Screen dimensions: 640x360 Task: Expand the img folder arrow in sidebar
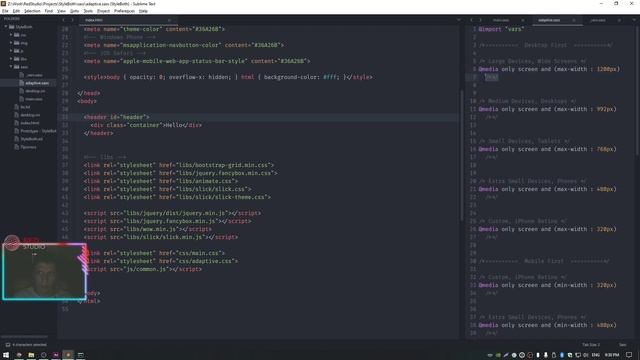(11, 43)
